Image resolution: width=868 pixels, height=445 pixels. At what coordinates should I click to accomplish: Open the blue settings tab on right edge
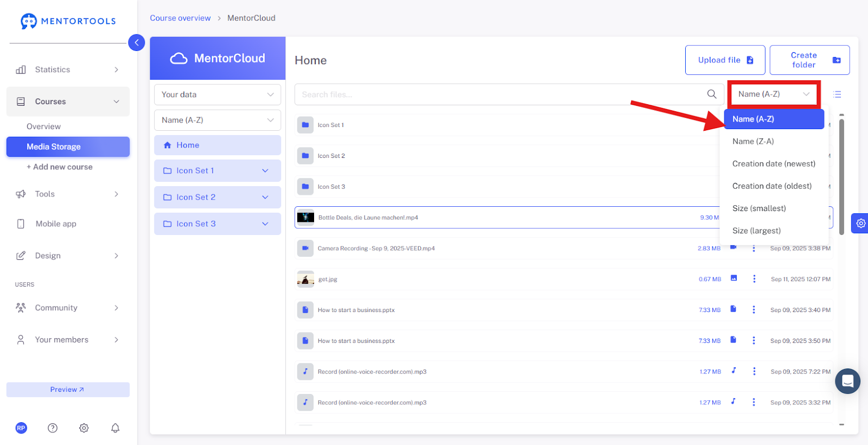click(x=860, y=223)
